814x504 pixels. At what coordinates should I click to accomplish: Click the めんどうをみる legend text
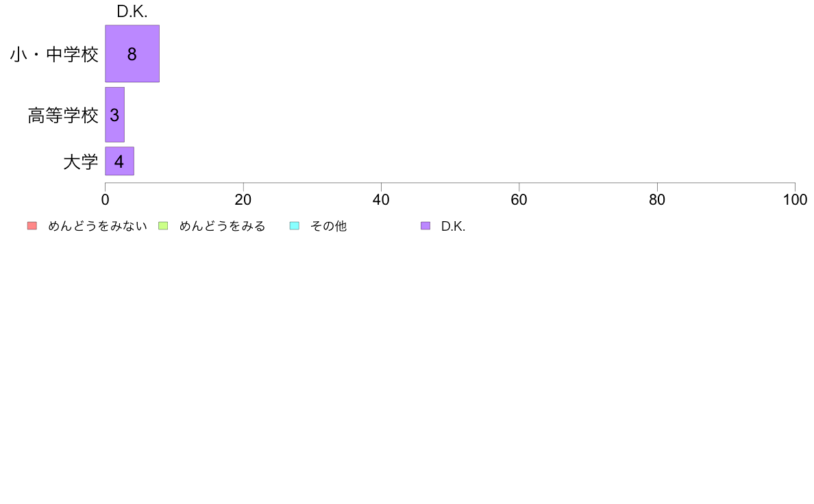click(x=222, y=226)
